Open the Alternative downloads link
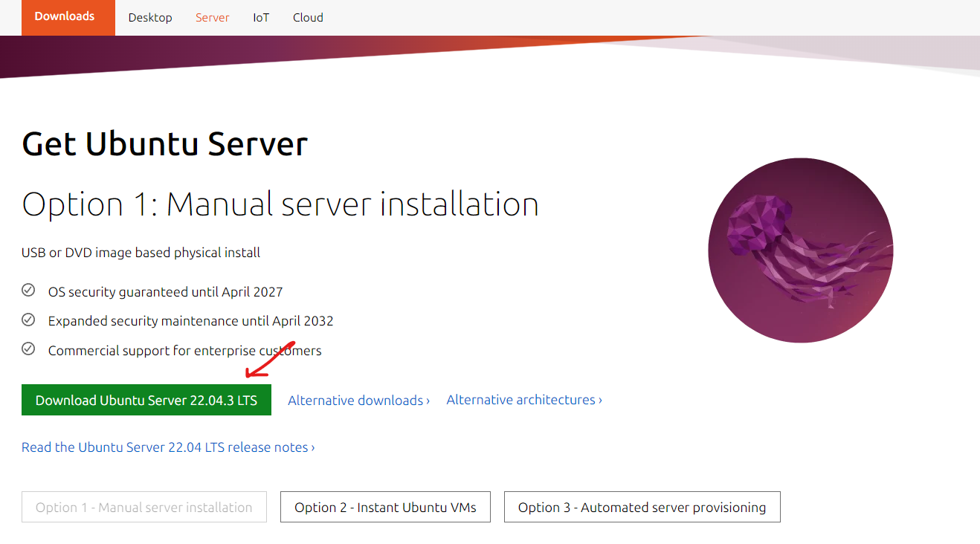Viewport: 980px width, 544px height. pyautogui.click(x=358, y=401)
